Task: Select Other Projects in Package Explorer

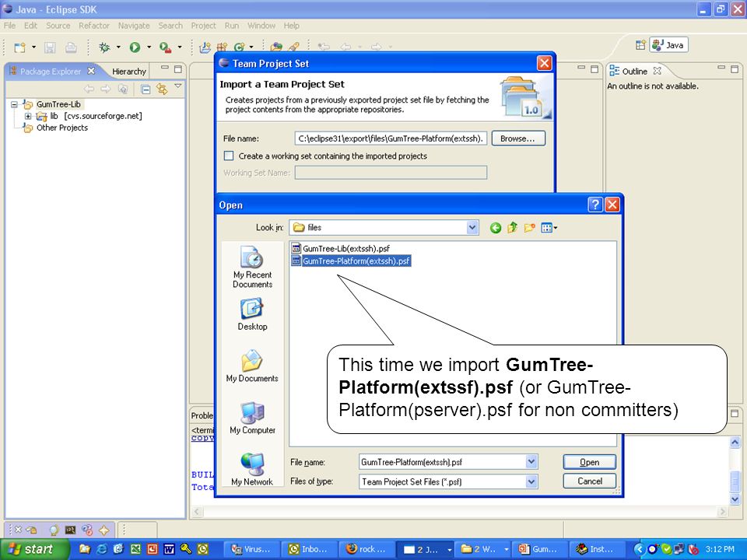Action: (x=62, y=128)
